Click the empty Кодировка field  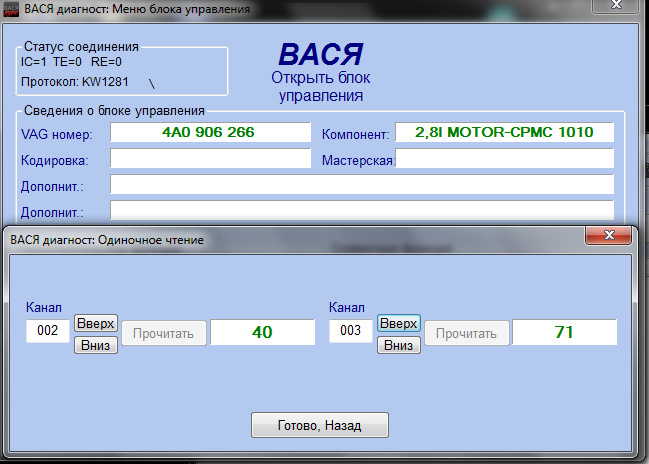(210, 159)
